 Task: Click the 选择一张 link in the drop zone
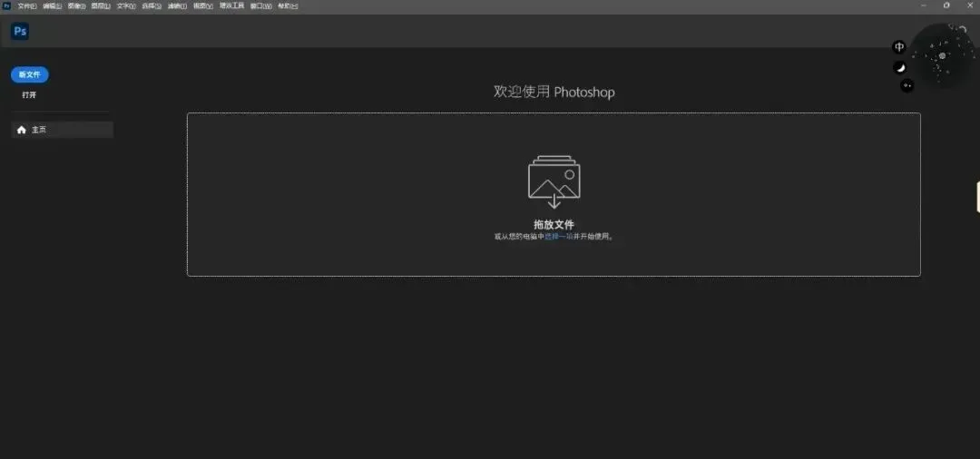coord(558,237)
